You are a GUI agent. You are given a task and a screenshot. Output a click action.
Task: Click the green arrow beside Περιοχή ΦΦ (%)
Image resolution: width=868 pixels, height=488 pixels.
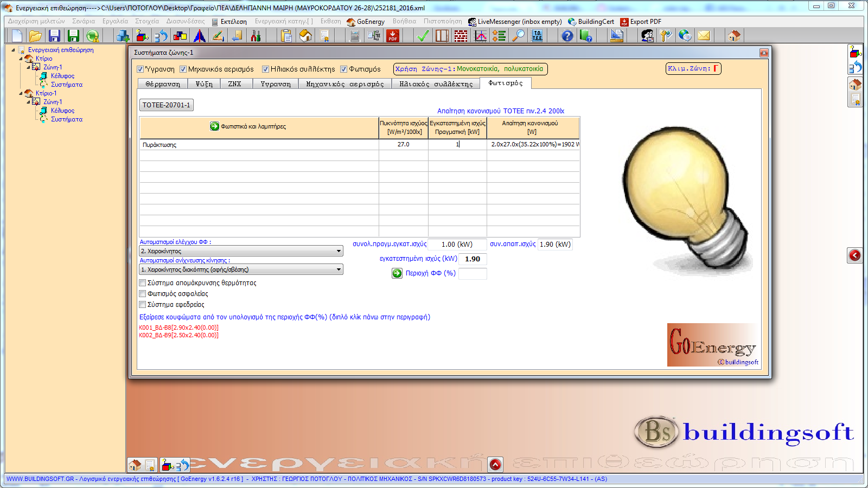(x=397, y=273)
